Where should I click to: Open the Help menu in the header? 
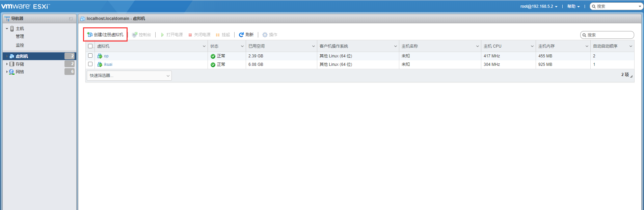573,6
